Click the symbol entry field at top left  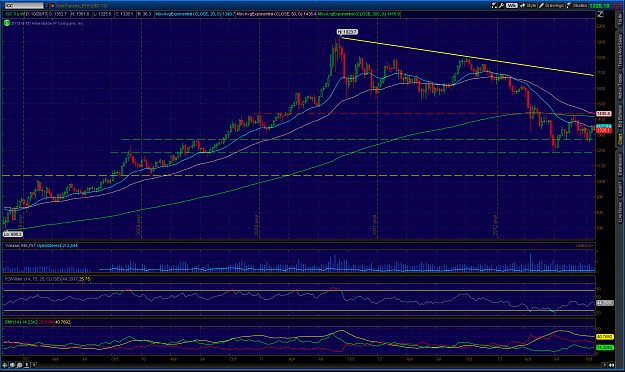pos(24,6)
